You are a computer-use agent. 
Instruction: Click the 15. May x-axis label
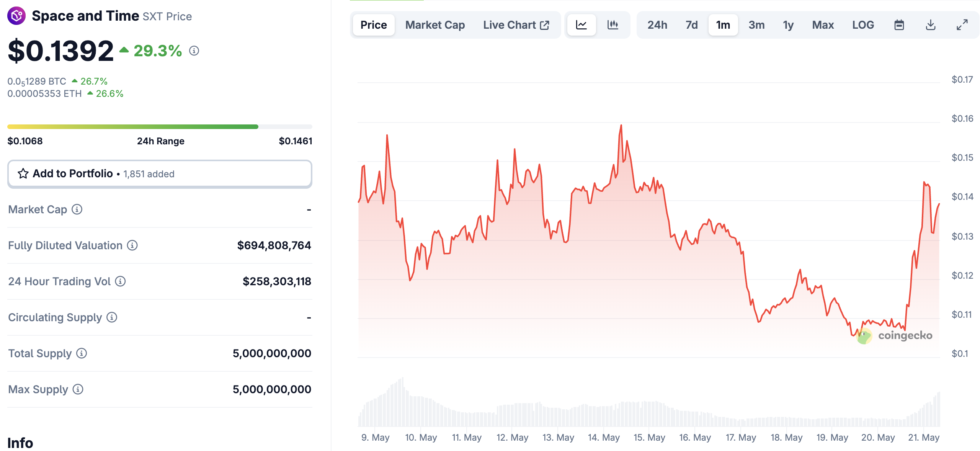point(649,437)
